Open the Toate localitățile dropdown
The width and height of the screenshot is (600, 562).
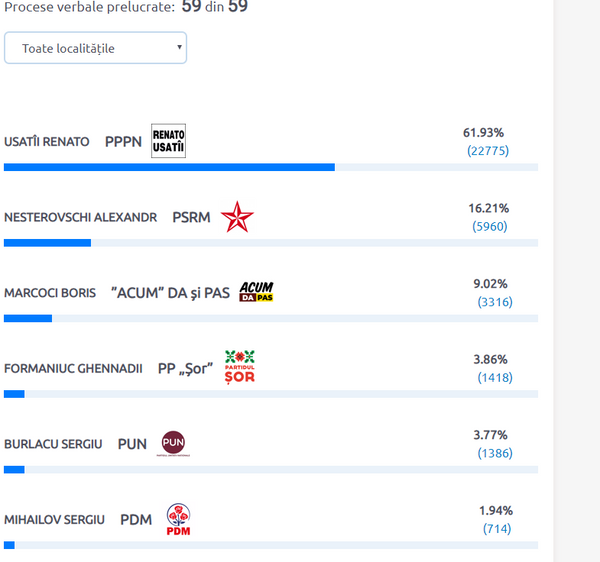tap(95, 48)
